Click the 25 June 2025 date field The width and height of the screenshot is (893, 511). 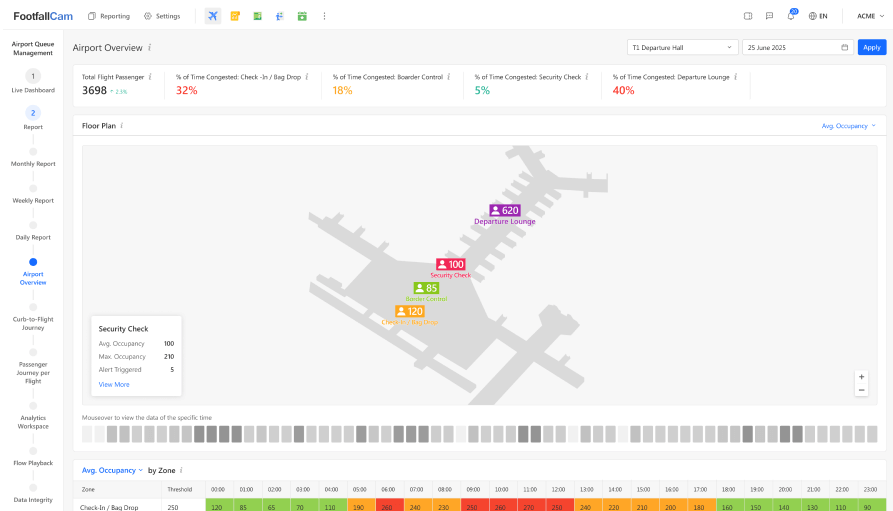(797, 47)
